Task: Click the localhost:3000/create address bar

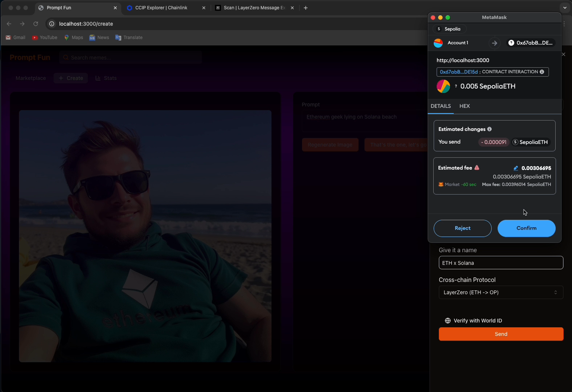Action: [86, 24]
